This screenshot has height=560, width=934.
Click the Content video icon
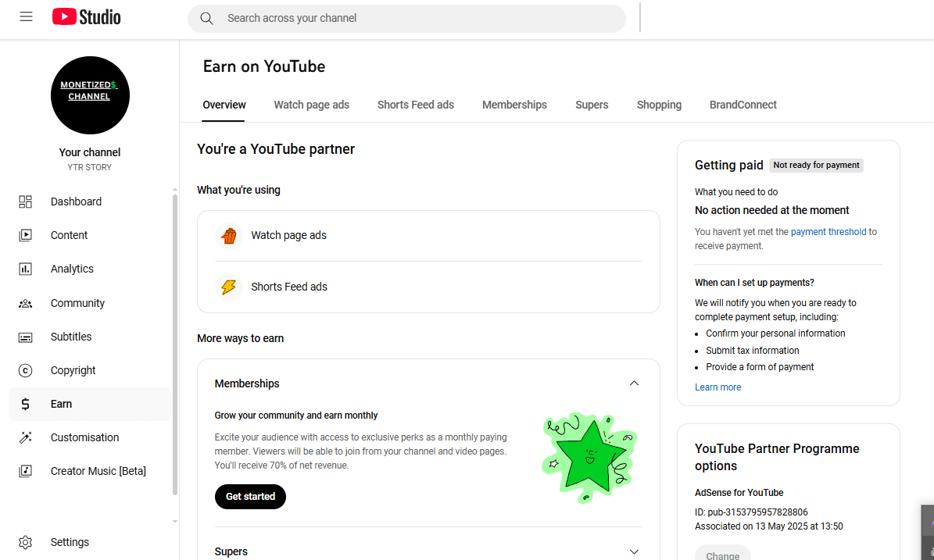tap(25, 235)
